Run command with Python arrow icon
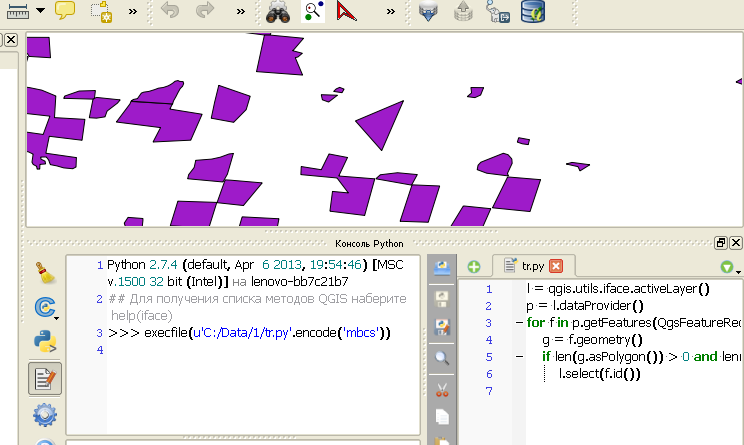Screen dimensions: 744x445 [45, 342]
